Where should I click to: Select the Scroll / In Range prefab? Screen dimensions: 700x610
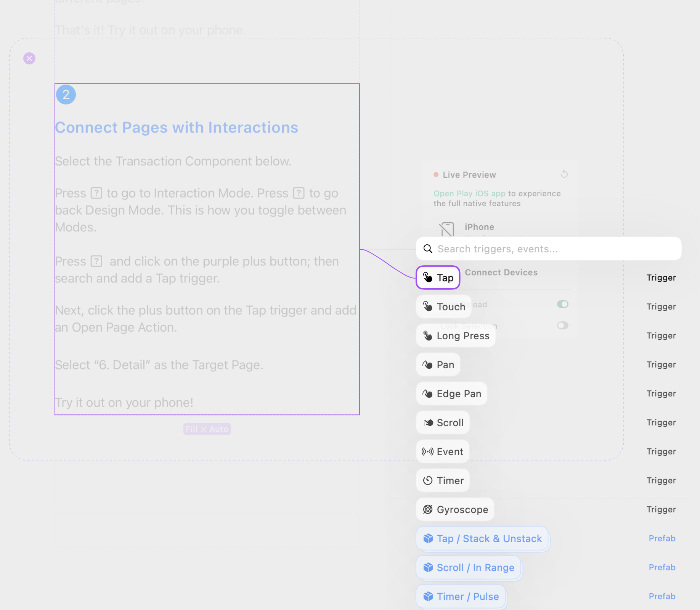(469, 567)
